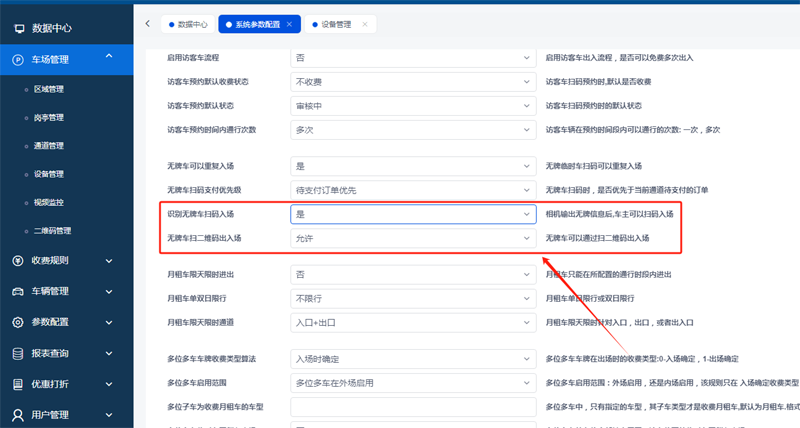Click the 数据中心 monitor icon in sidebar
The image size is (800, 428).
(19, 29)
